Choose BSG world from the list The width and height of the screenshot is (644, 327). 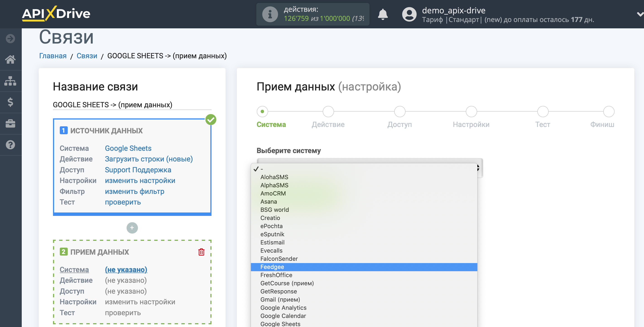(x=364, y=210)
